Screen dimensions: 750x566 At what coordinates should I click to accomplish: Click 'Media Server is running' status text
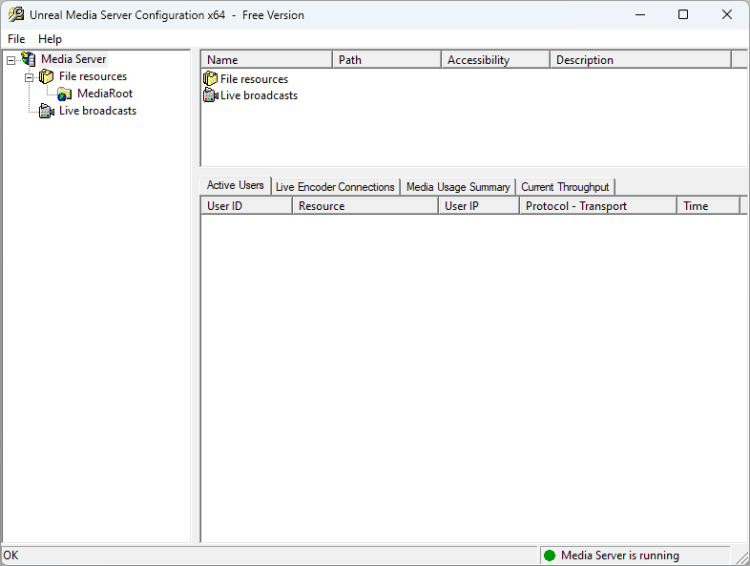click(620, 555)
